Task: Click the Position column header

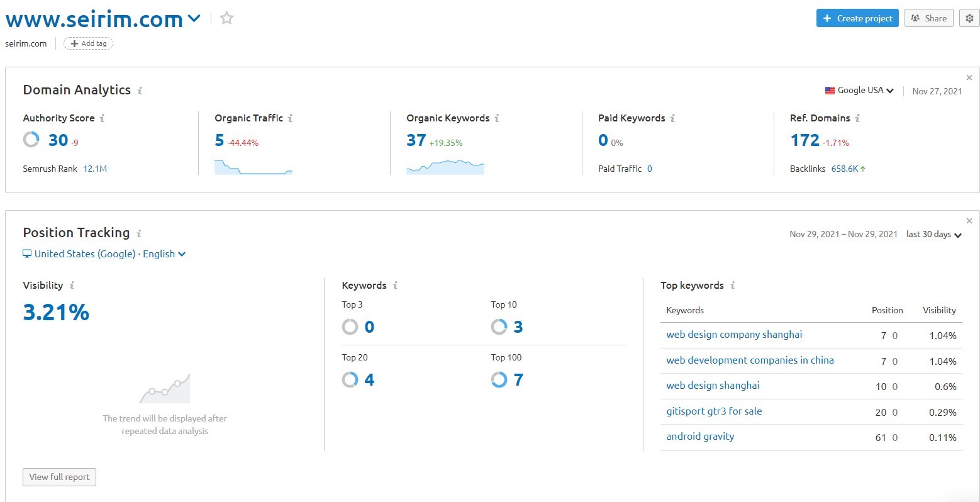Action: click(887, 310)
